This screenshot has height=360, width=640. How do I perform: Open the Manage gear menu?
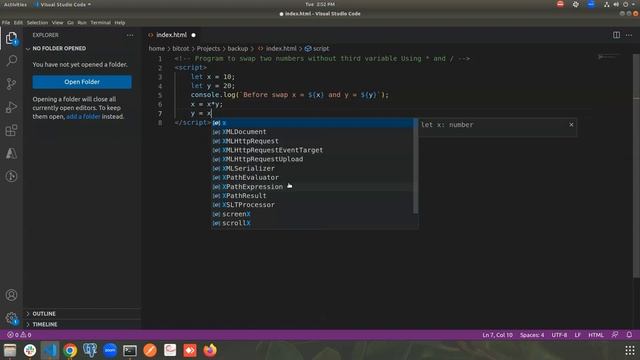[x=11, y=318]
